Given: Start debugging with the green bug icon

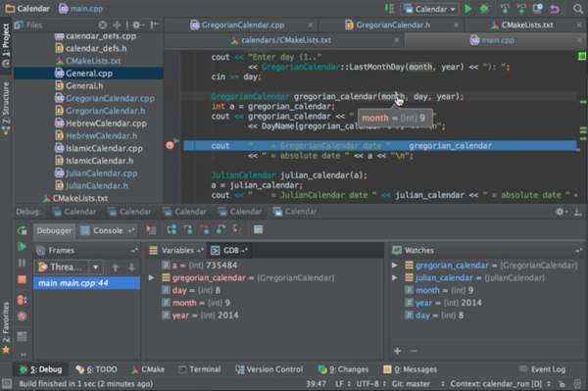Looking at the screenshot, I should (484, 9).
